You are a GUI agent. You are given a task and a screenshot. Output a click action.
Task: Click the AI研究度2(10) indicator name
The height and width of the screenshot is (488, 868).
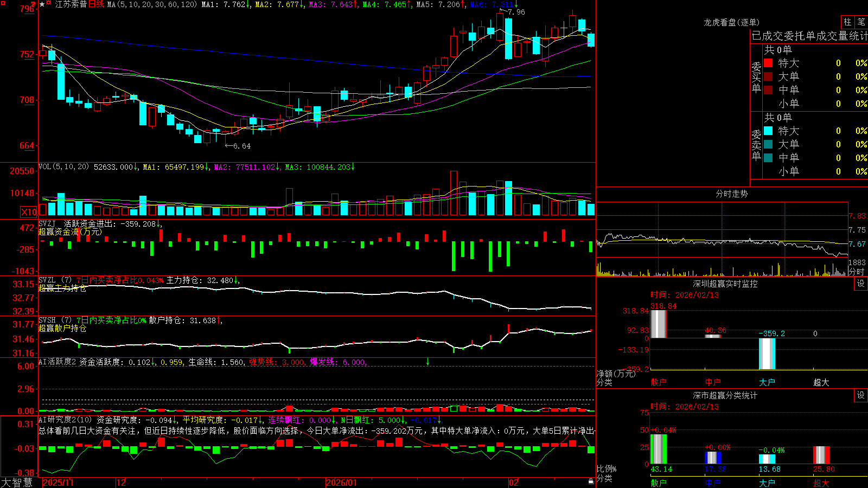(65, 420)
